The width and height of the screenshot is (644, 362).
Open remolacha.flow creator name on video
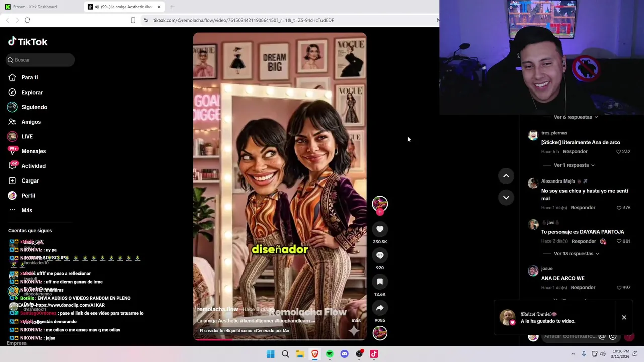pyautogui.click(x=217, y=309)
